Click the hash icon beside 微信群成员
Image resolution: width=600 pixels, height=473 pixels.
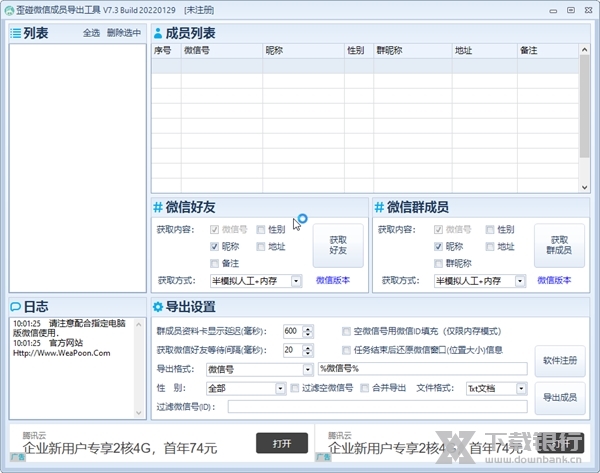pos(379,207)
